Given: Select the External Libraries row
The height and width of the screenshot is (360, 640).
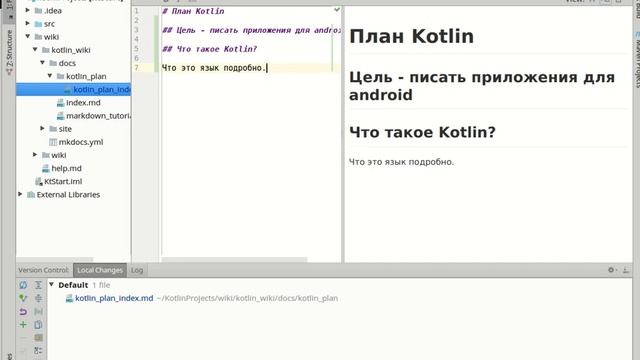Looking at the screenshot, I should 73,195.
